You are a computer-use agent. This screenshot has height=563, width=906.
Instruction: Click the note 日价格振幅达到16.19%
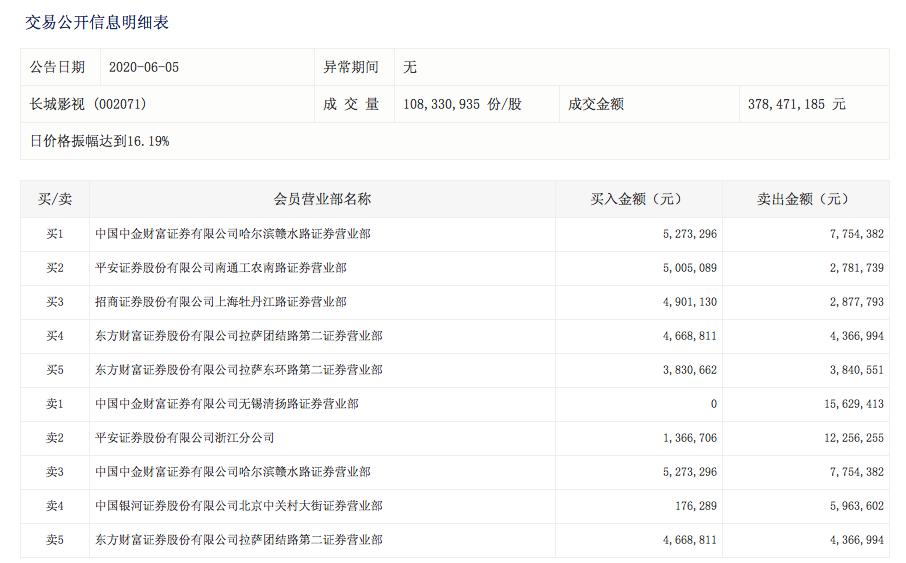pos(99,141)
